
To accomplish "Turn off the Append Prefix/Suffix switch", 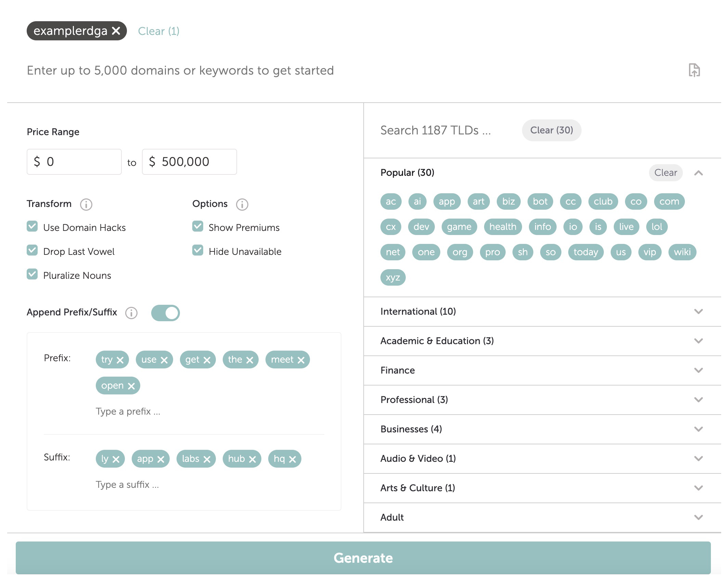I will pyautogui.click(x=166, y=313).
